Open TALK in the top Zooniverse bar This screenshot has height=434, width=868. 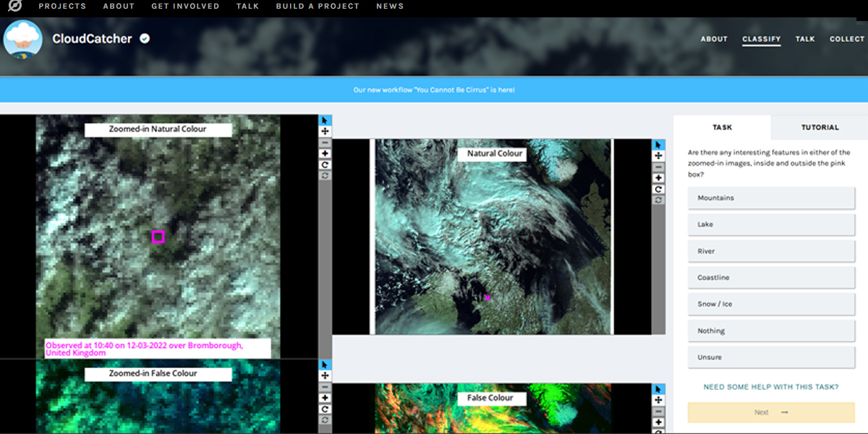[247, 6]
